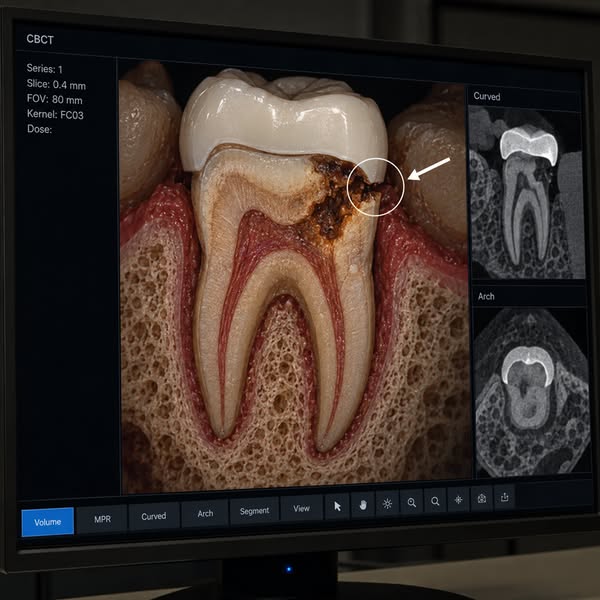
Task: Click the Curved panel grayscale thumbnail
Action: coord(526,192)
